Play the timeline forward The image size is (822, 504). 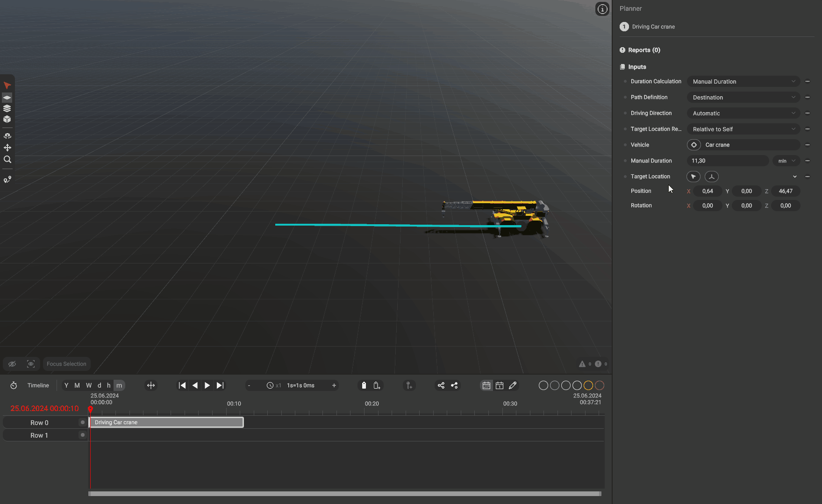point(207,385)
